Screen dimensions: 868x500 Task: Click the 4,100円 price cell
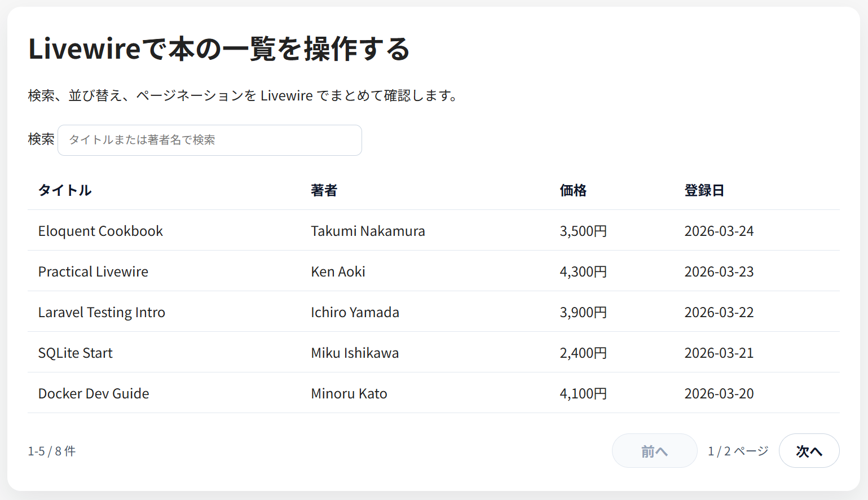pos(583,393)
